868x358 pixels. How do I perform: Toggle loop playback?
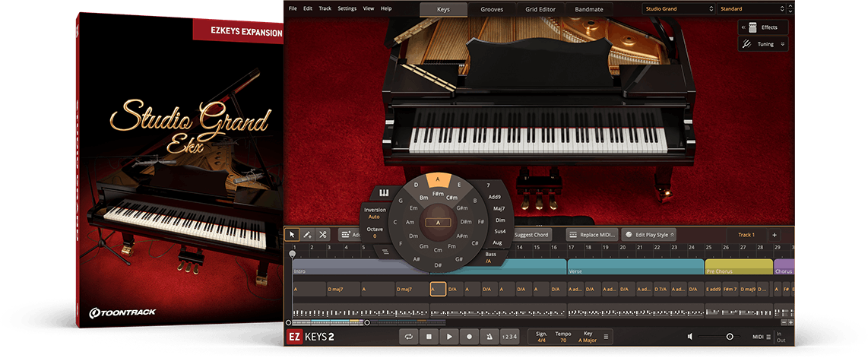coord(408,337)
